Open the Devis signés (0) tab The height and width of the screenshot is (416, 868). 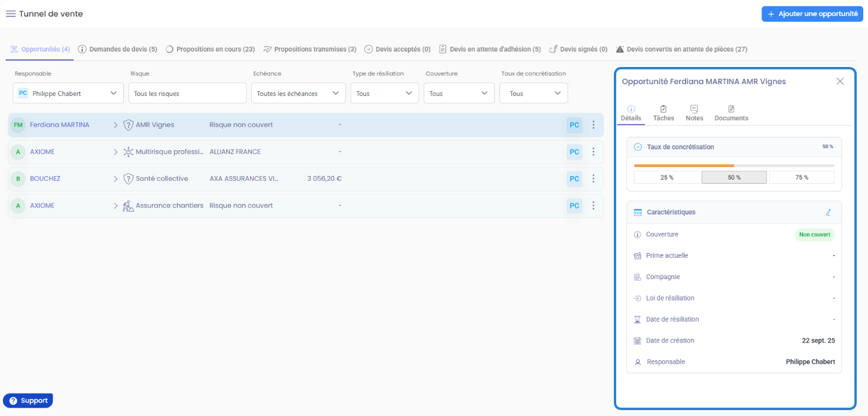click(578, 49)
